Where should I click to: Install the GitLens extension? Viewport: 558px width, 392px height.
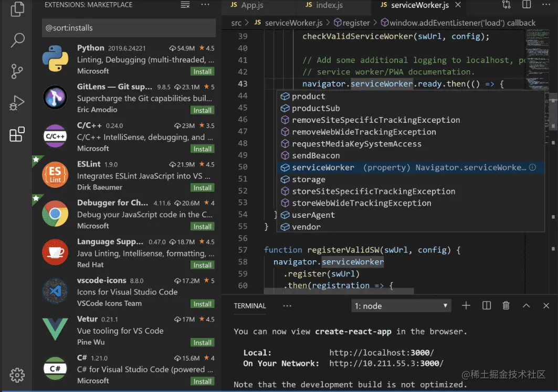[x=202, y=110]
